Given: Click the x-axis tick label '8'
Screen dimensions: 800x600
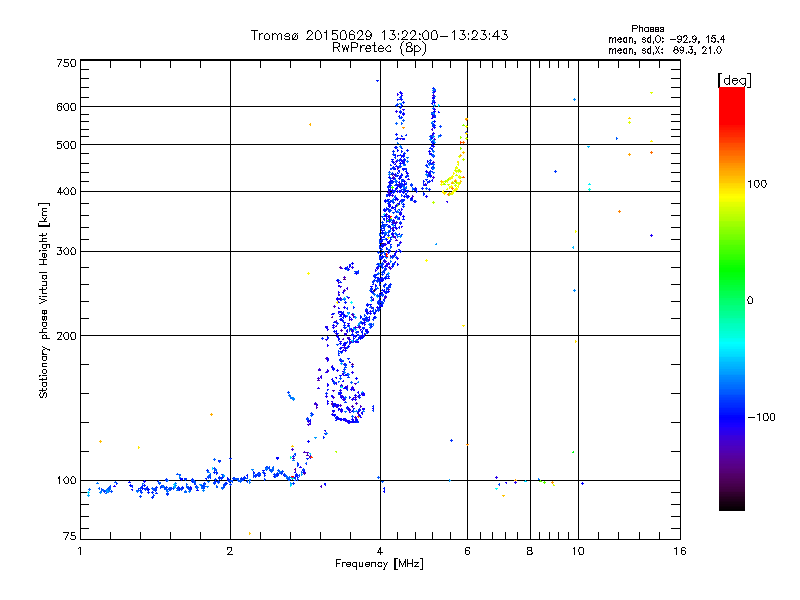Looking at the screenshot, I should click(x=530, y=551).
